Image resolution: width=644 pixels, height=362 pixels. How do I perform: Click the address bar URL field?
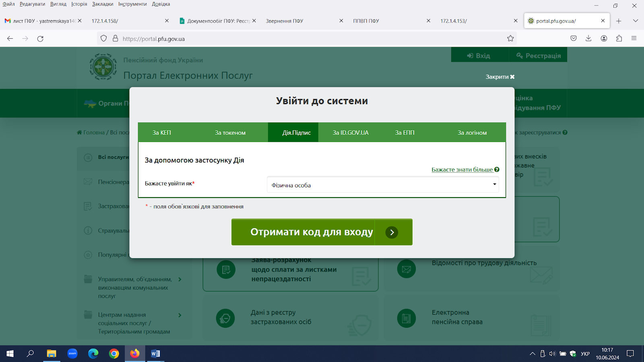[306, 39]
